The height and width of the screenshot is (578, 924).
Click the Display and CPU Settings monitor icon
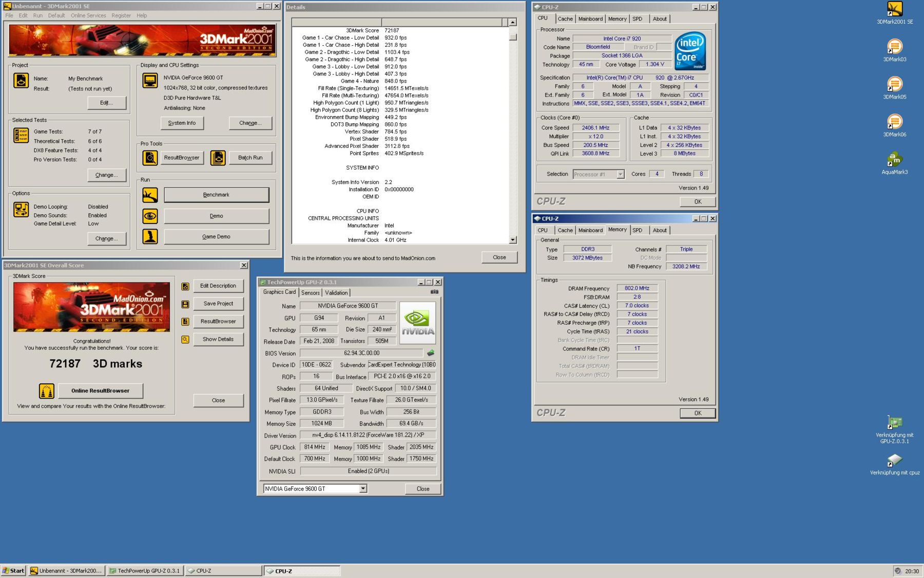tap(150, 81)
